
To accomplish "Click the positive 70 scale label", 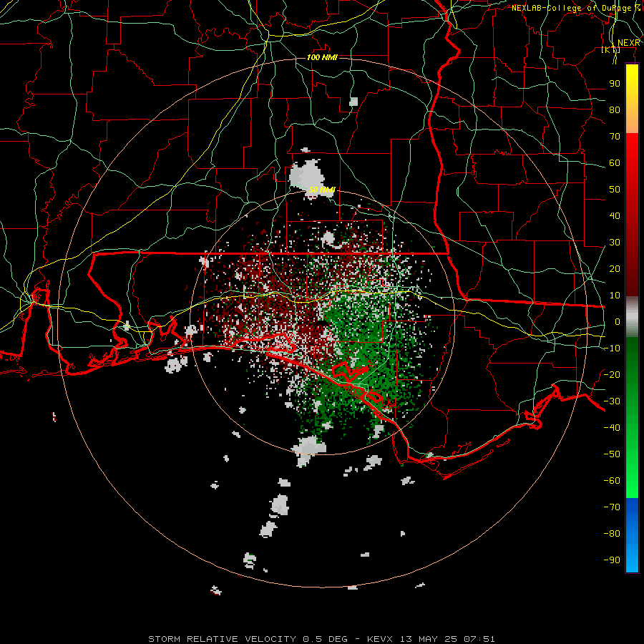I will [615, 137].
